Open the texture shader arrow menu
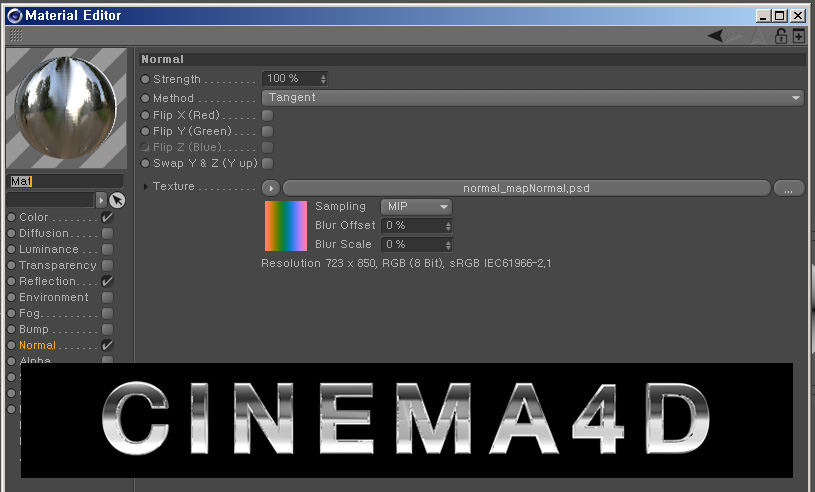The image size is (815, 492). click(271, 188)
